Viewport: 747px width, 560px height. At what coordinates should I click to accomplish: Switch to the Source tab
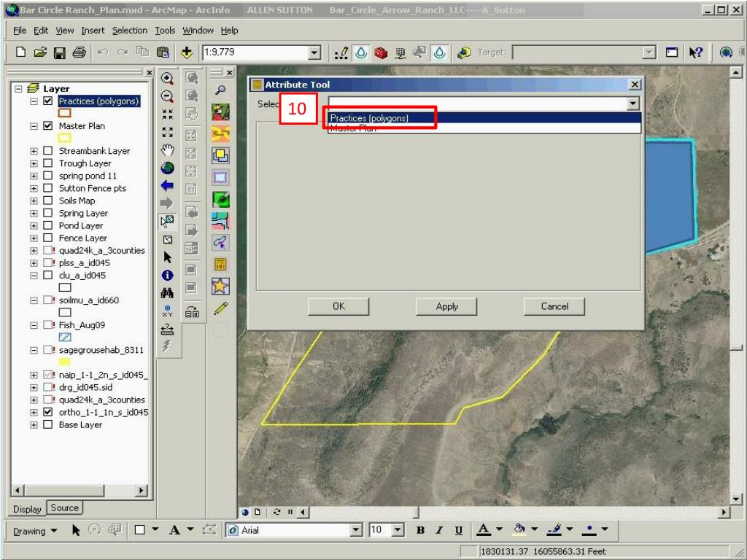64,507
